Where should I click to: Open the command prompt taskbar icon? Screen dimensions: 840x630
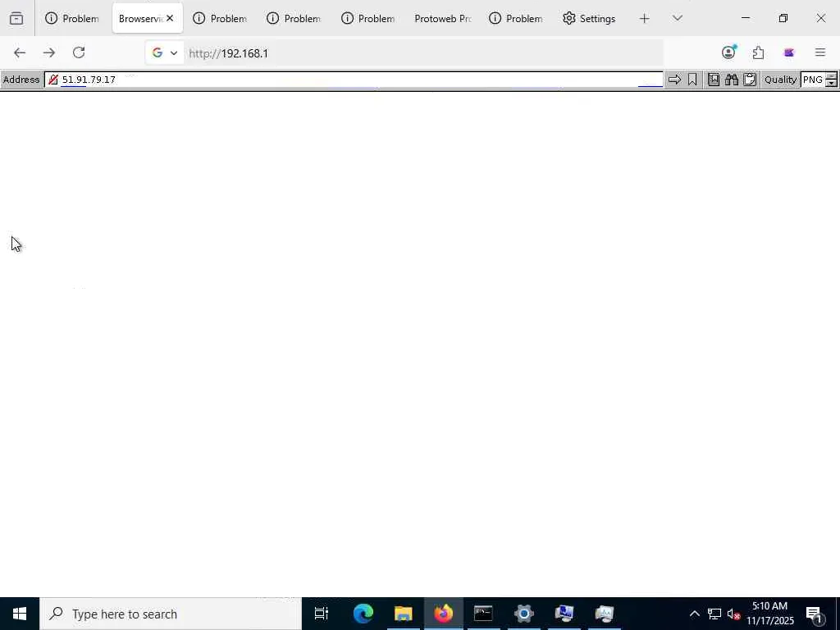[x=483, y=614]
